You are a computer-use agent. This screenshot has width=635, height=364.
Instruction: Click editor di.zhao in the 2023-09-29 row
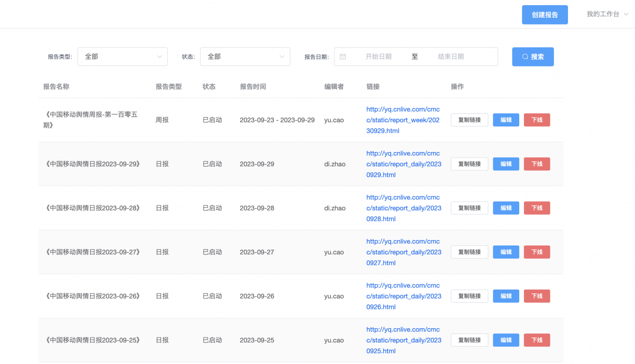(335, 164)
